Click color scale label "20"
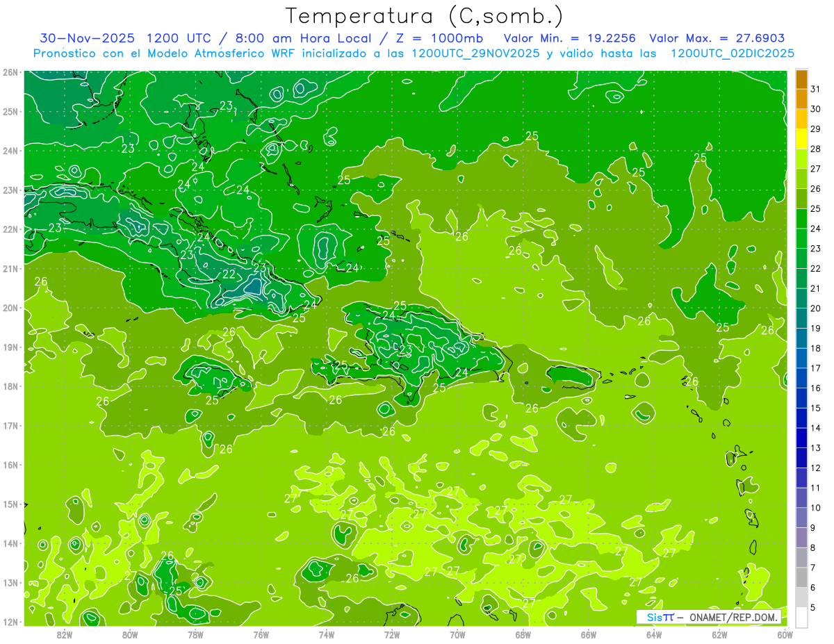This screenshot has width=834, height=644. point(815,308)
